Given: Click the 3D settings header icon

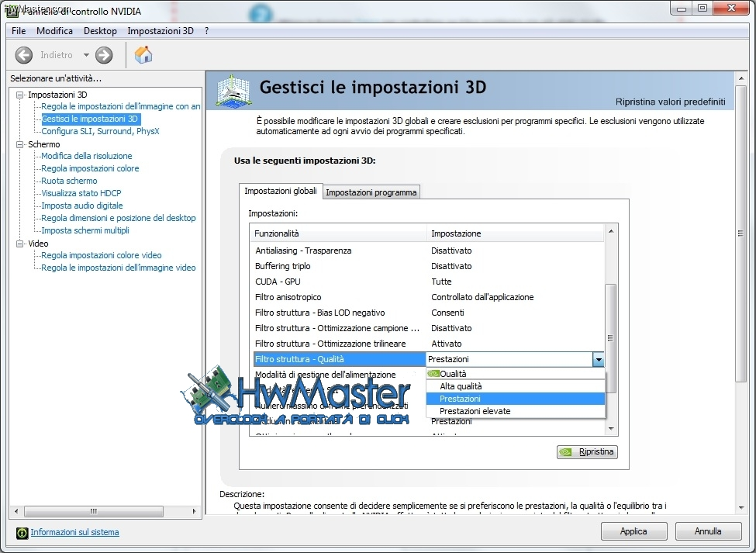Looking at the screenshot, I should tap(233, 91).
